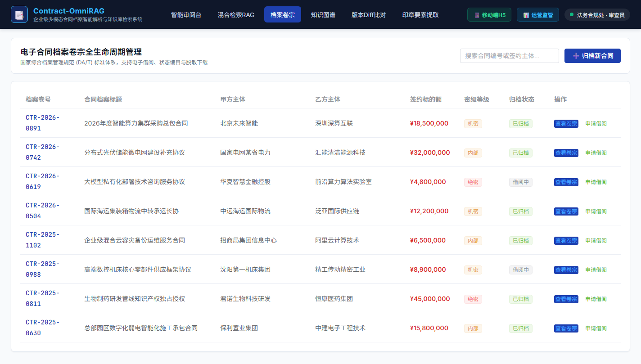Open the 运营监管 button
This screenshot has width=641, height=364.
[x=538, y=15]
